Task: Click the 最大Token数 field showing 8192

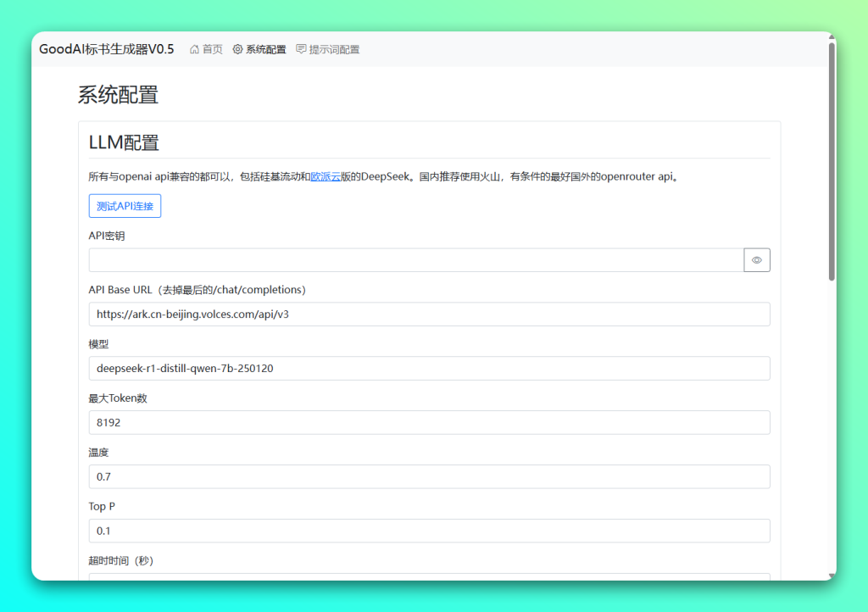Action: coord(430,422)
